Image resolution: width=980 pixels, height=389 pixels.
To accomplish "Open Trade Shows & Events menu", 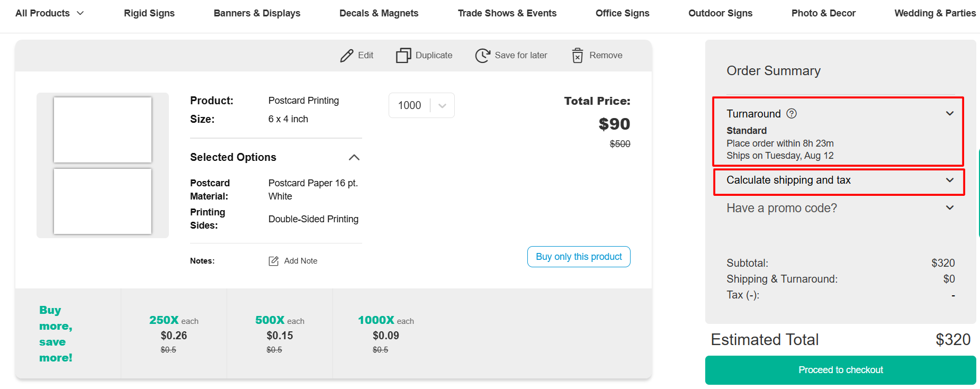I will [507, 13].
